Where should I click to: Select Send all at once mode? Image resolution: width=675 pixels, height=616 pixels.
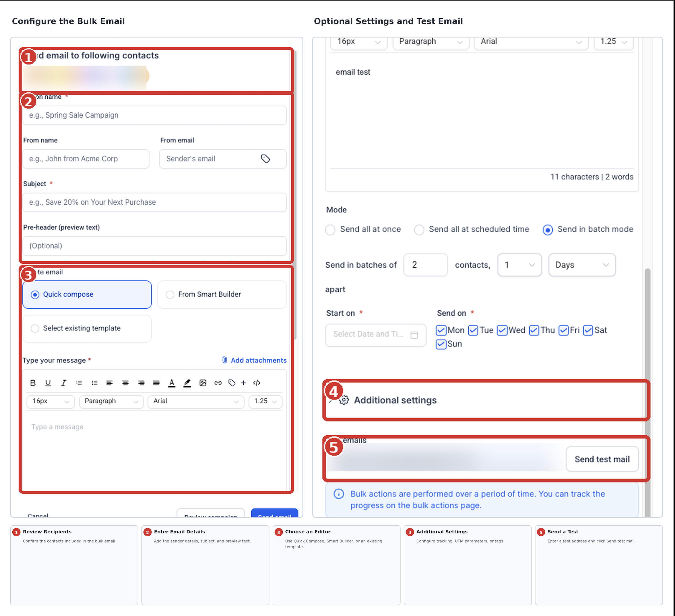(x=363, y=229)
